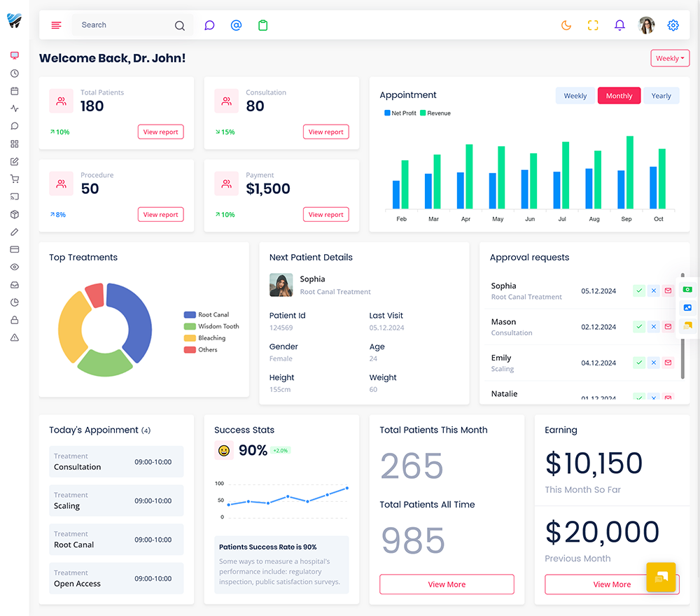The image size is (700, 616).
Task: Click green money icon on side panel
Action: tap(687, 290)
